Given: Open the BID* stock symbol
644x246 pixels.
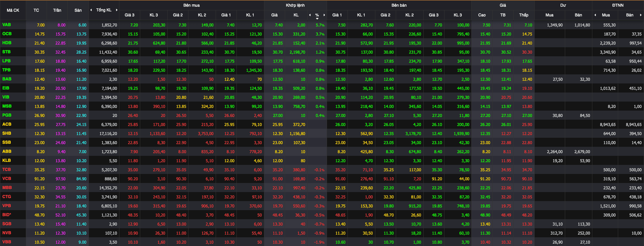Looking at the screenshot, I should (7, 215).
